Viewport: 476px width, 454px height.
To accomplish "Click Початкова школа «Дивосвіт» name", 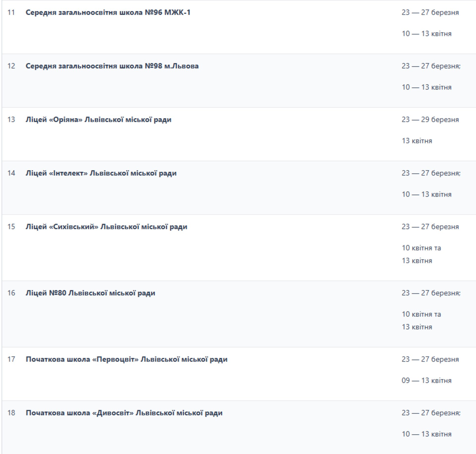I will [x=124, y=413].
